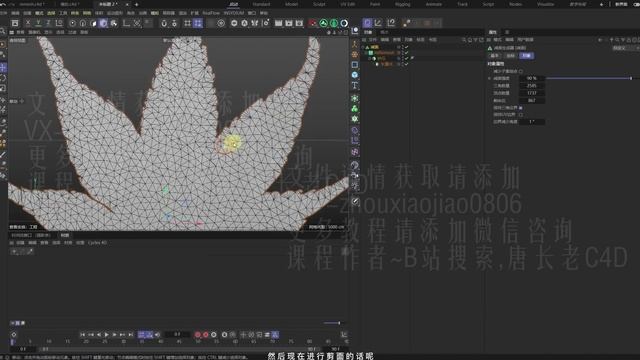Toggle the first checkbox under object properties
This screenshot has width=640, height=360.
(x=520, y=71)
